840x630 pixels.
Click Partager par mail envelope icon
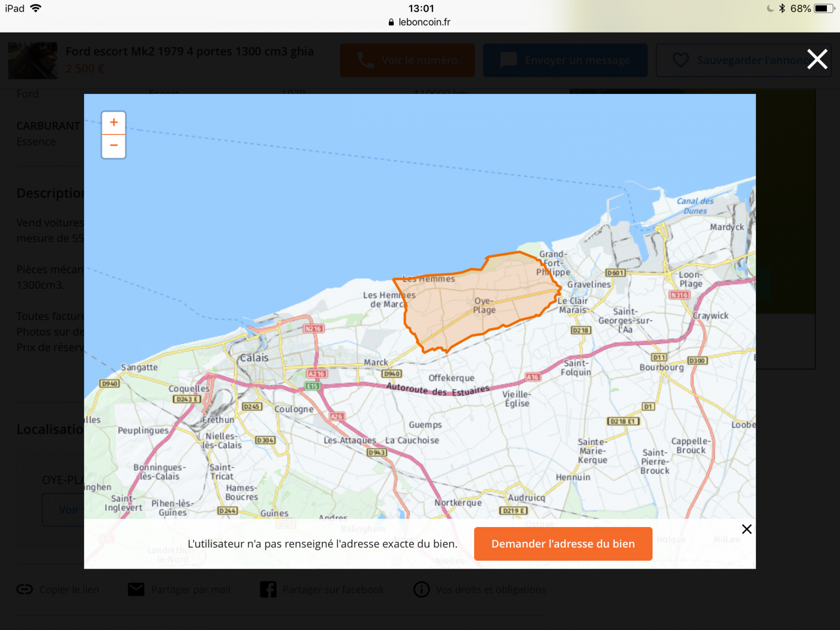pos(136,590)
